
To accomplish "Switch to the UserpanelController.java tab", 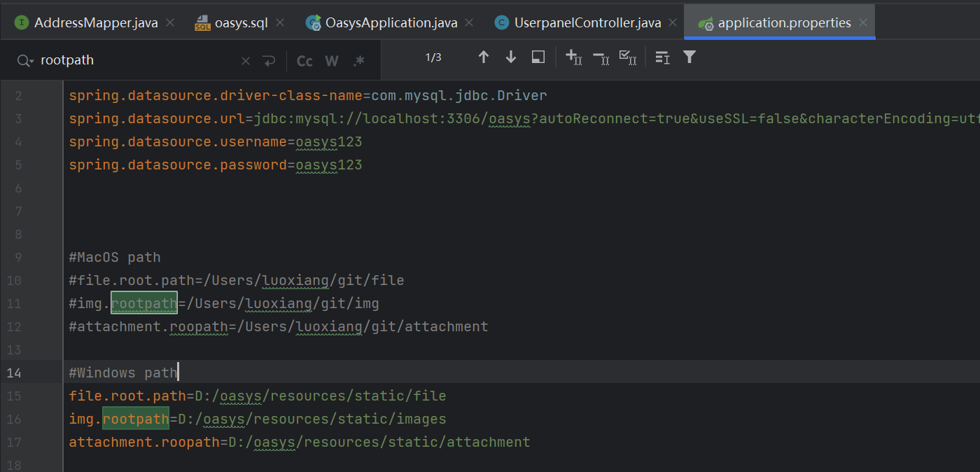I will coord(587,22).
